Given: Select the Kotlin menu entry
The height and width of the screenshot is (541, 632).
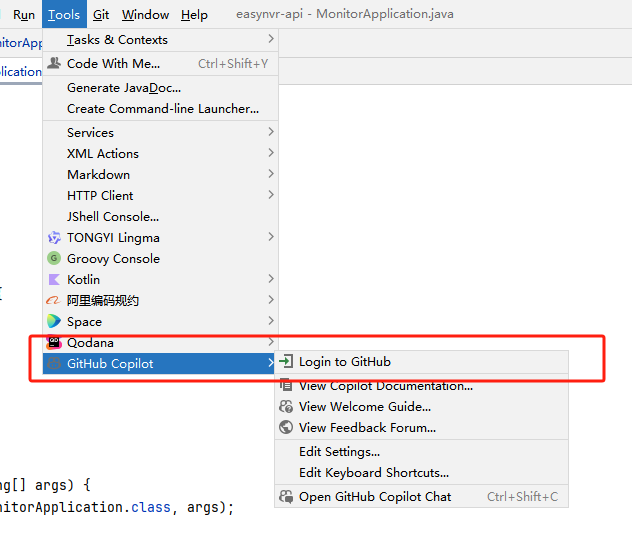Looking at the screenshot, I should click(160, 279).
